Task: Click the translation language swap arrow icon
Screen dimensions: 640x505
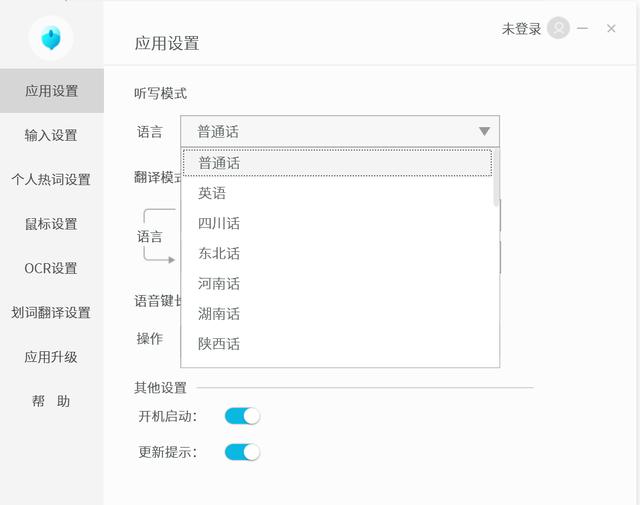Action: (160, 236)
